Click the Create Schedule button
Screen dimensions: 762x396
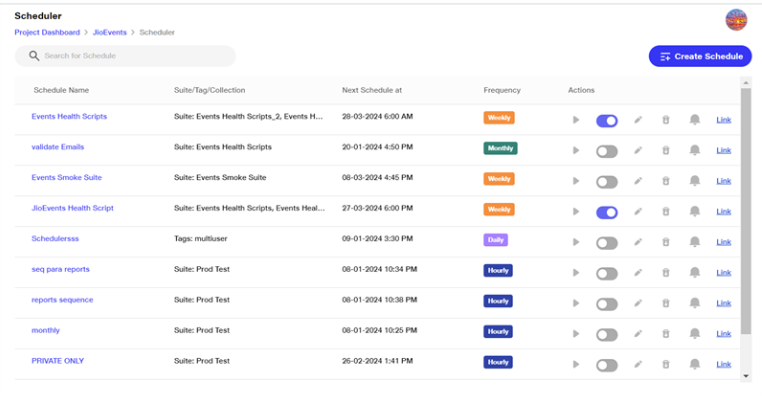pos(700,56)
